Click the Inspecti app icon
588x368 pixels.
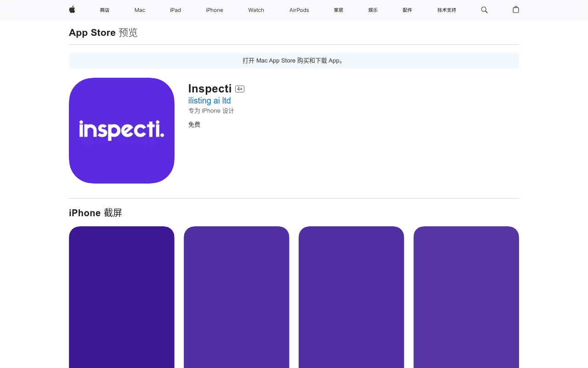122,131
